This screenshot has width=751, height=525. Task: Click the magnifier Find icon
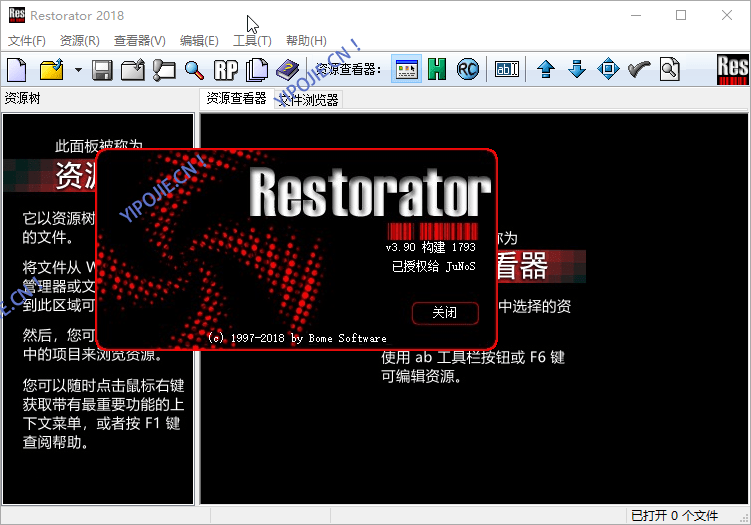coord(194,70)
